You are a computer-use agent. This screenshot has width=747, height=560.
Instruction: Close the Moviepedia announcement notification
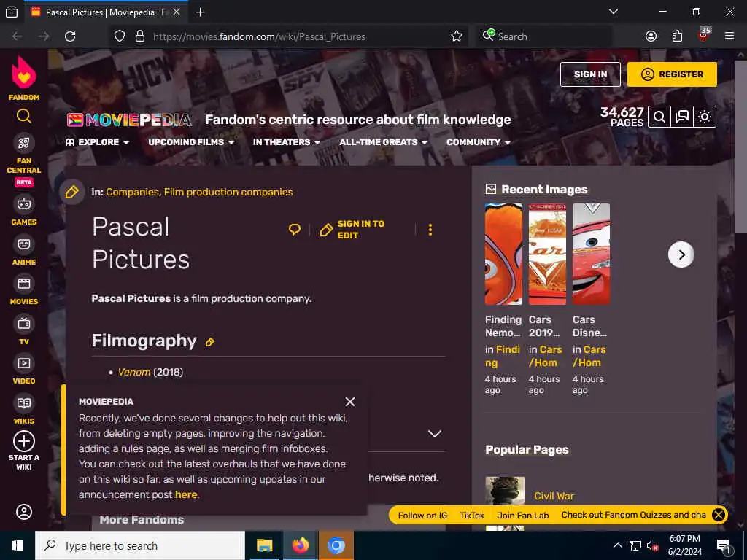click(x=350, y=402)
